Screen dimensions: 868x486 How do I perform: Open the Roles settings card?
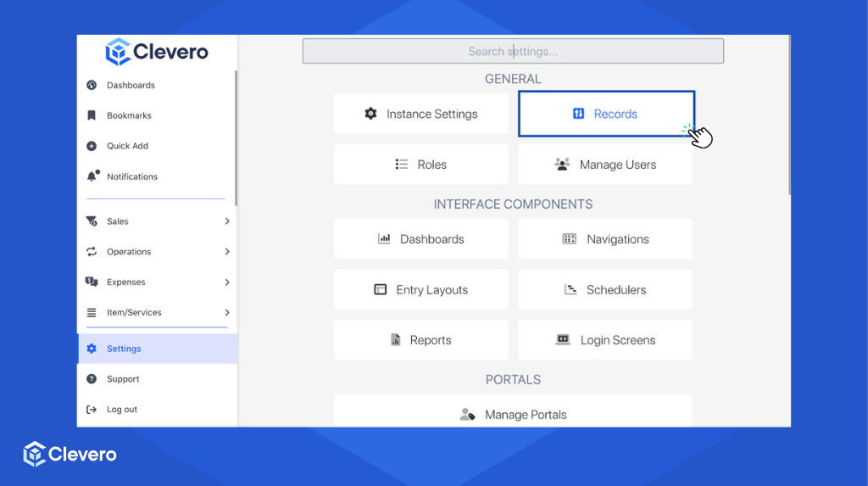421,164
